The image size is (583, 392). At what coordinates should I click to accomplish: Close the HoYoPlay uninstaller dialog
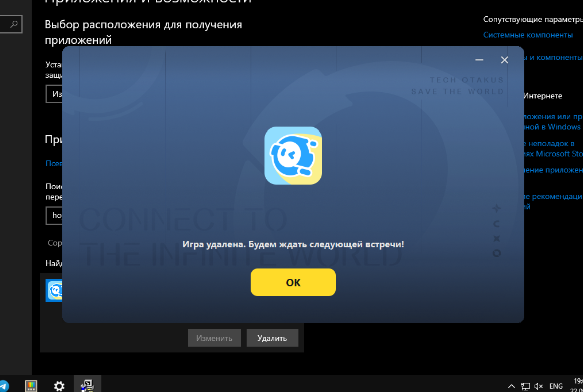point(504,60)
